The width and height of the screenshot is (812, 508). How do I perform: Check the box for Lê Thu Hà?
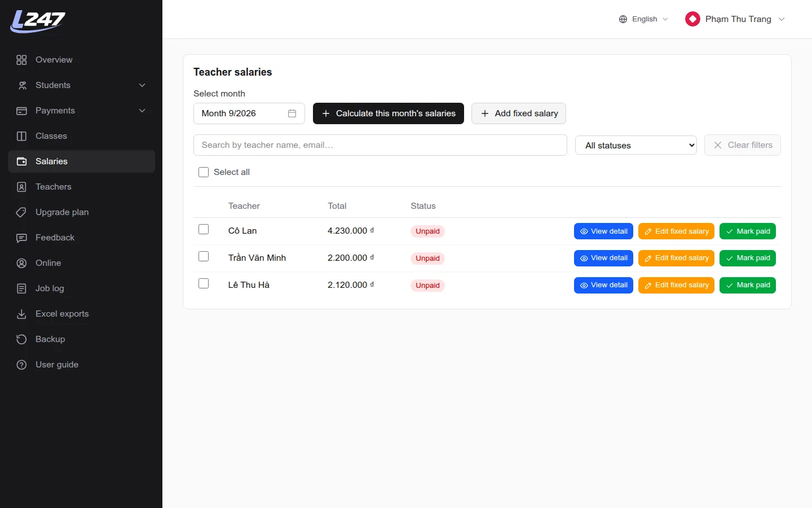pos(204,283)
